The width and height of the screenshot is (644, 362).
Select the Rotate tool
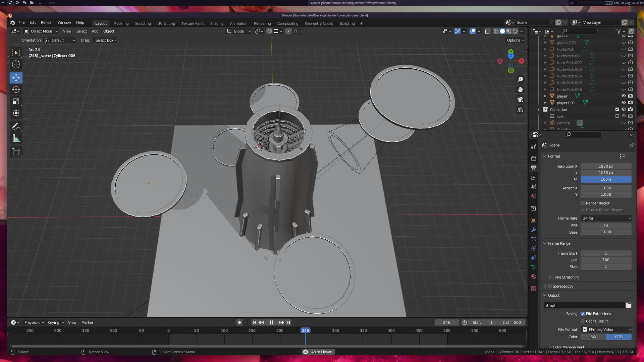coord(16,89)
